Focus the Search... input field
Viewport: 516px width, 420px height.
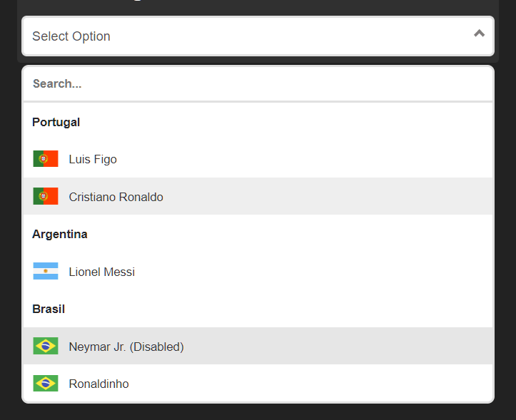[x=258, y=83]
